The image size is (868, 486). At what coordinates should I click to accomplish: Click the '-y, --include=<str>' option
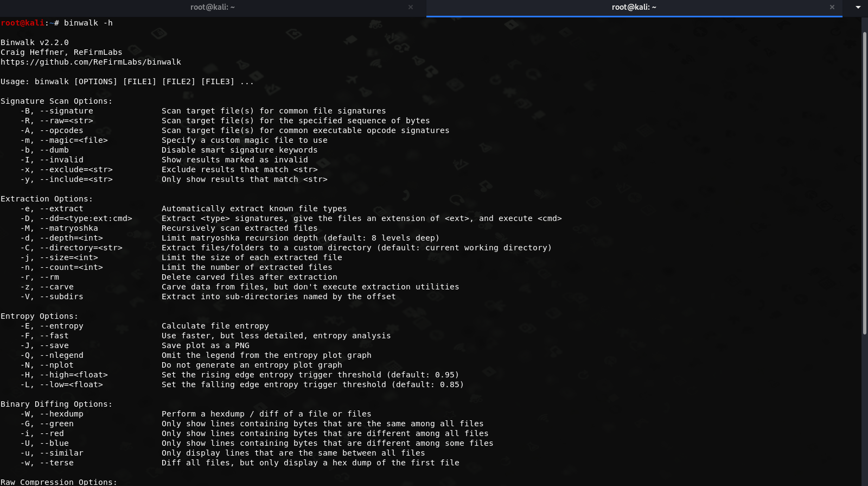coord(67,179)
